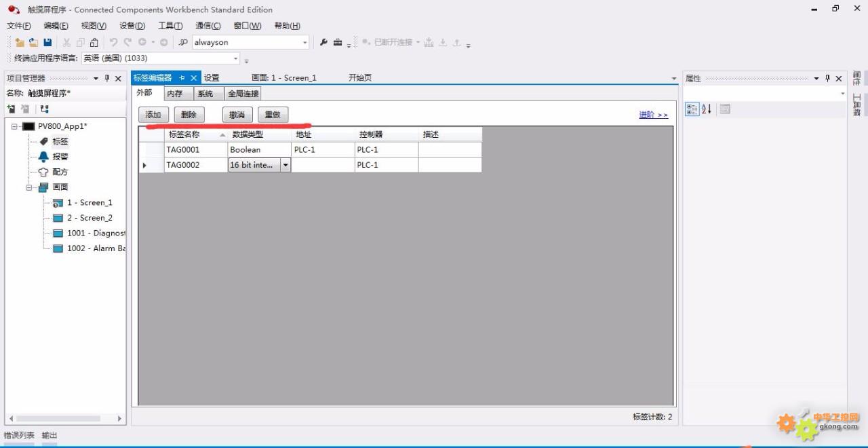The width and height of the screenshot is (868, 448).
Task: Click the toolbox briefcase icon in toolbar
Action: tap(338, 42)
